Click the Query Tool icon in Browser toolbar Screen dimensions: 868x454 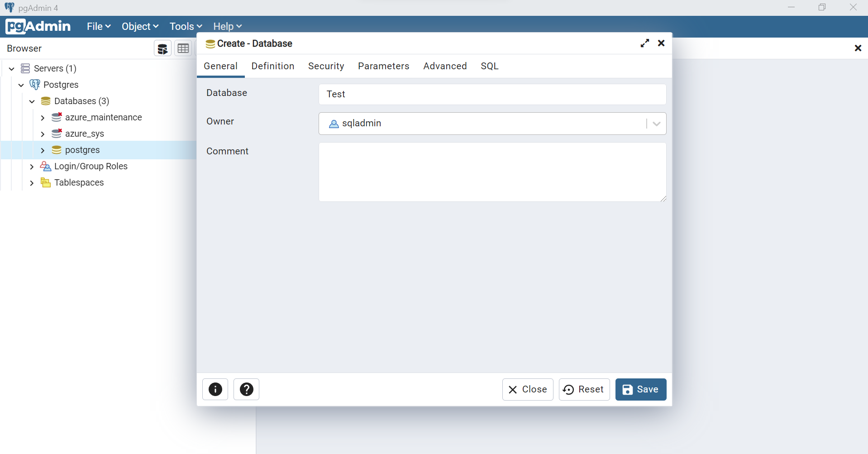click(162, 48)
